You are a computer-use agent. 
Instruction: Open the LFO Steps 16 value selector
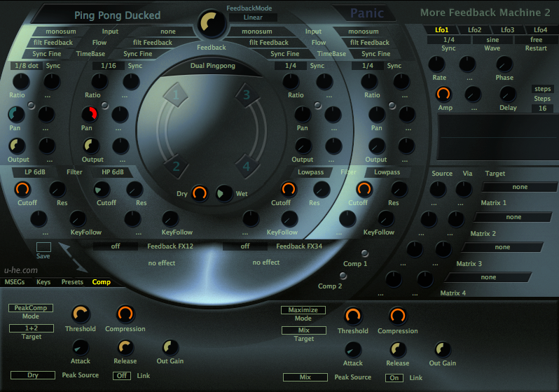coord(543,108)
